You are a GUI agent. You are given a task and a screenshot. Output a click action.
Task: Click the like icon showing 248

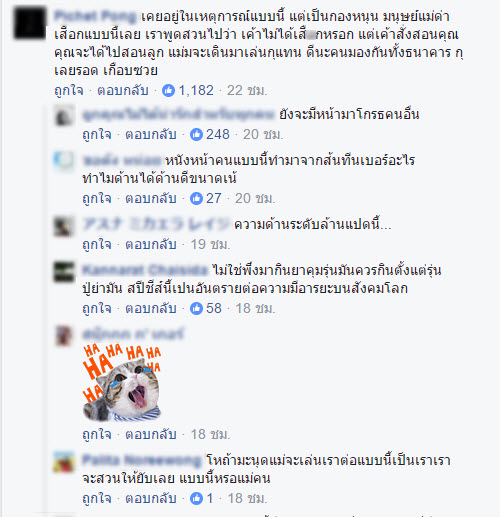(196, 134)
